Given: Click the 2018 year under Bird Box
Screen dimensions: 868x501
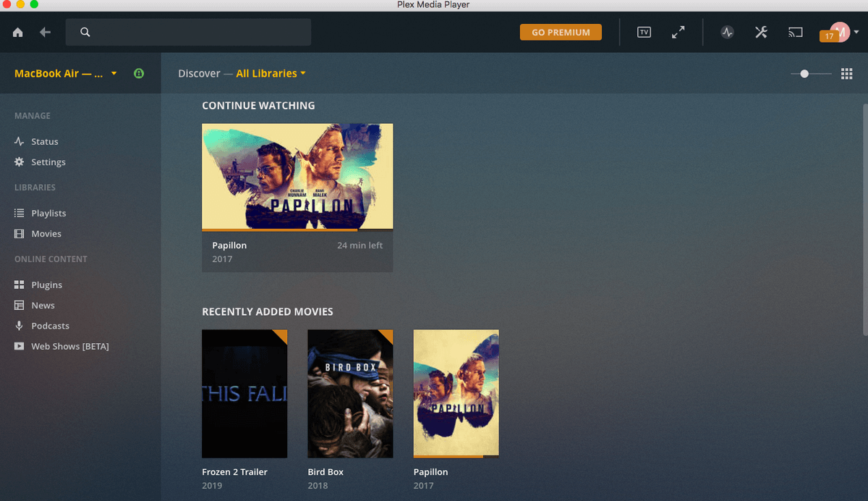Looking at the screenshot, I should click(318, 486).
